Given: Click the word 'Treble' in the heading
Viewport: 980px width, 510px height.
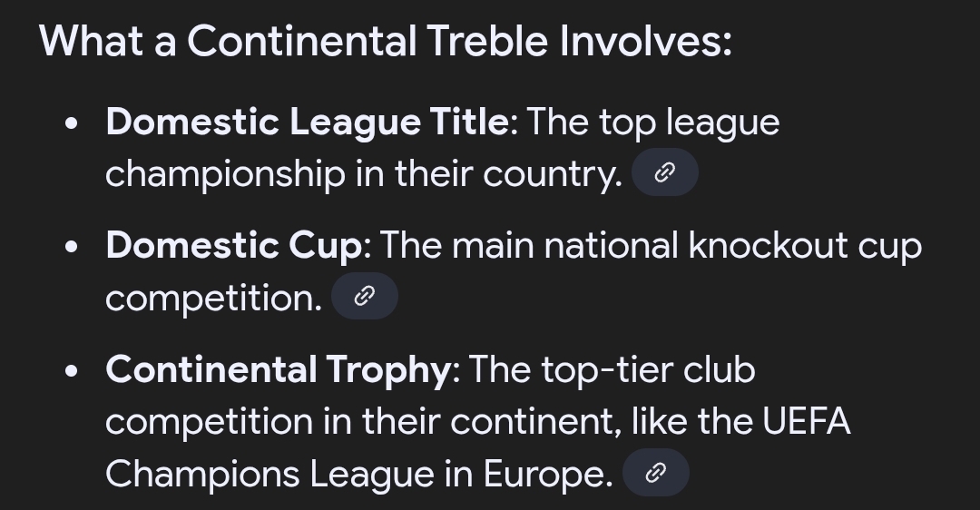Looking at the screenshot, I should click(488, 41).
